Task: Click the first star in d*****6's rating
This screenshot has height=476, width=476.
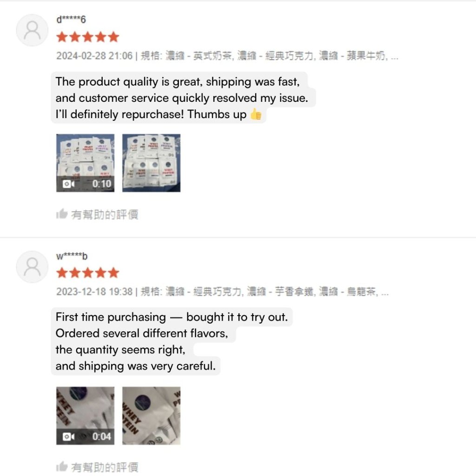Action: 61,37
